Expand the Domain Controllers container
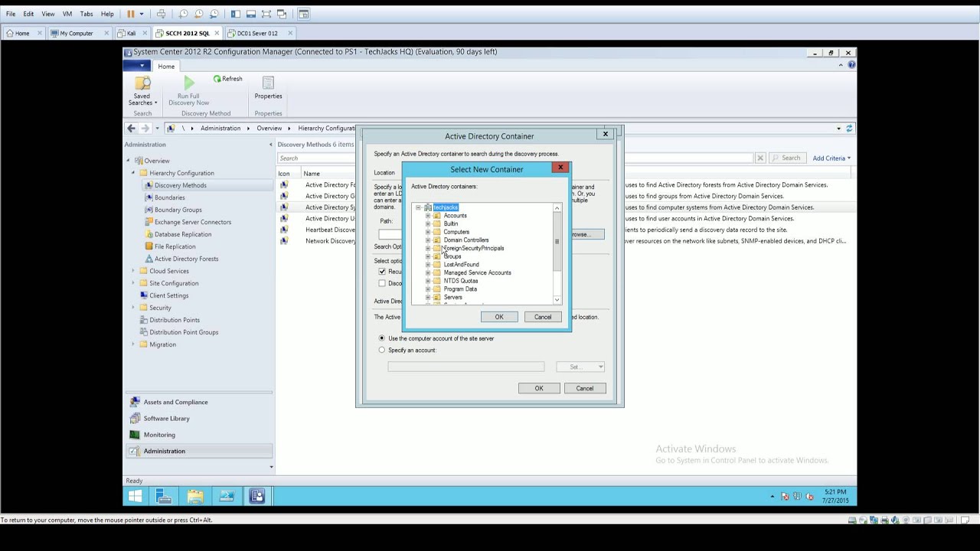The image size is (980, 551). click(428, 240)
